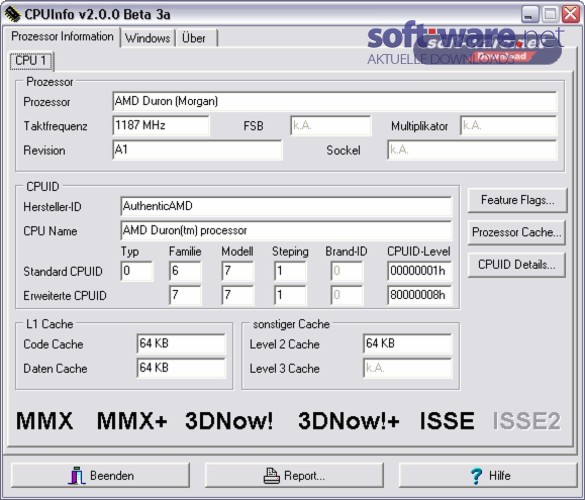Click the Prozessor field showing AMD Duron (Morgan)
585x500 pixels.
tap(334, 101)
